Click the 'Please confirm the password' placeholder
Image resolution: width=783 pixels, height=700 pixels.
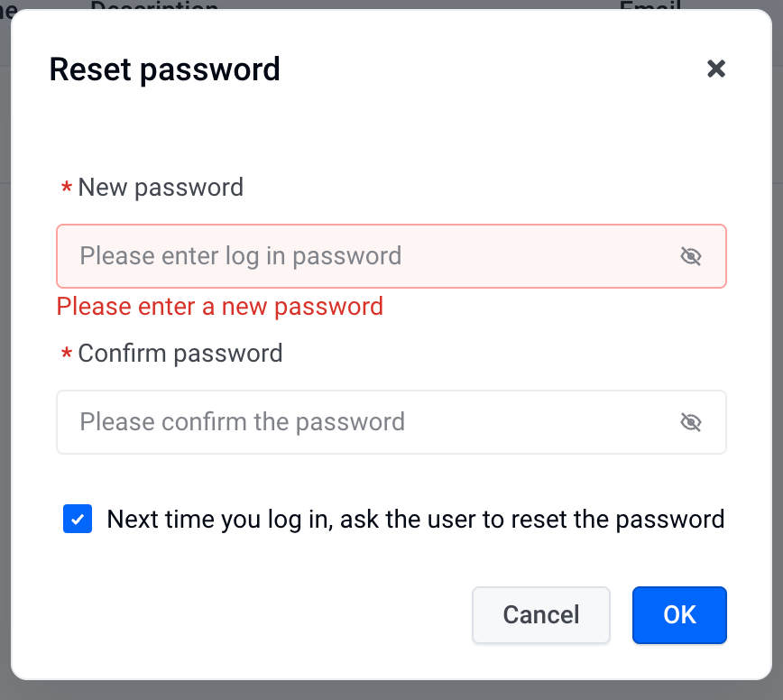click(242, 422)
